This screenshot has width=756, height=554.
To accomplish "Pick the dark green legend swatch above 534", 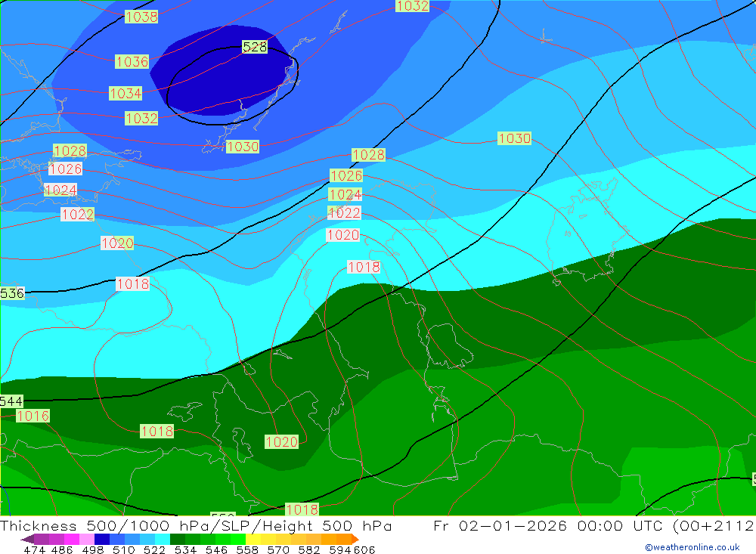I will (x=178, y=539).
